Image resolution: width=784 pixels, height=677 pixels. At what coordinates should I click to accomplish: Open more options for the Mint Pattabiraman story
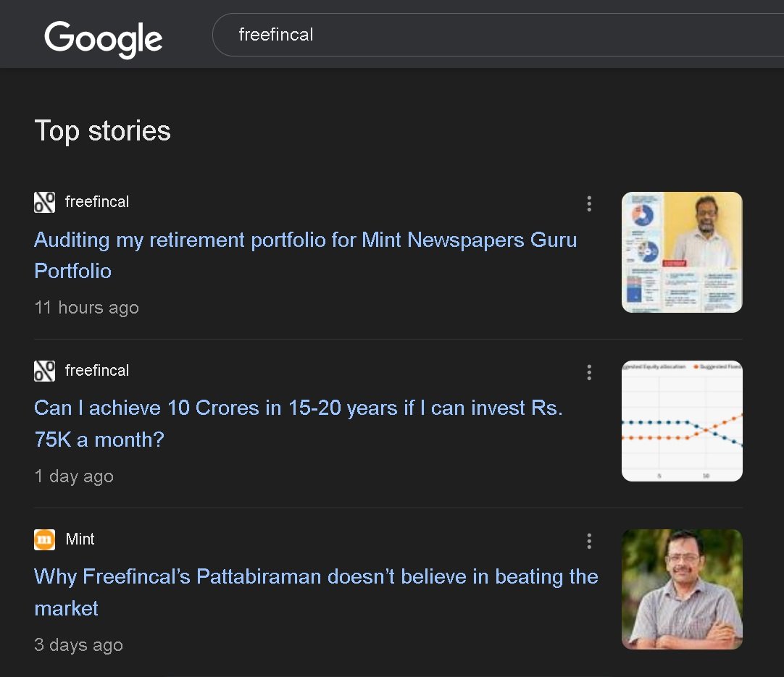coord(589,541)
